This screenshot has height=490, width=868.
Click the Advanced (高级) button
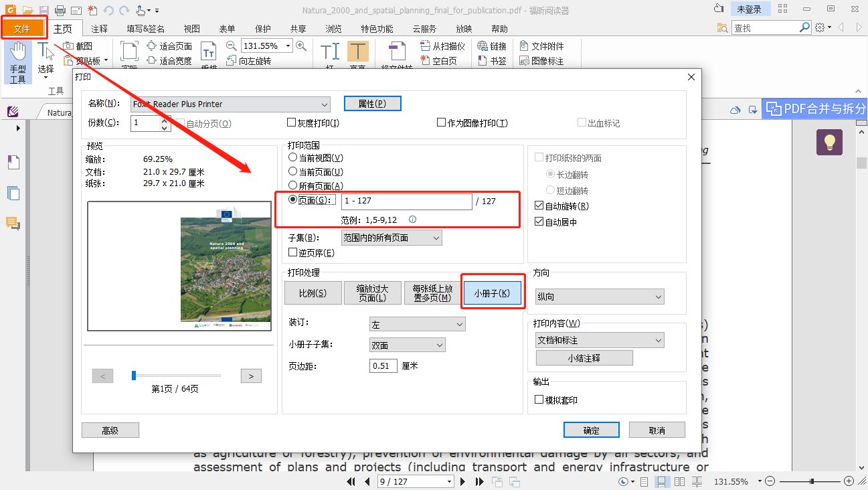tap(110, 430)
